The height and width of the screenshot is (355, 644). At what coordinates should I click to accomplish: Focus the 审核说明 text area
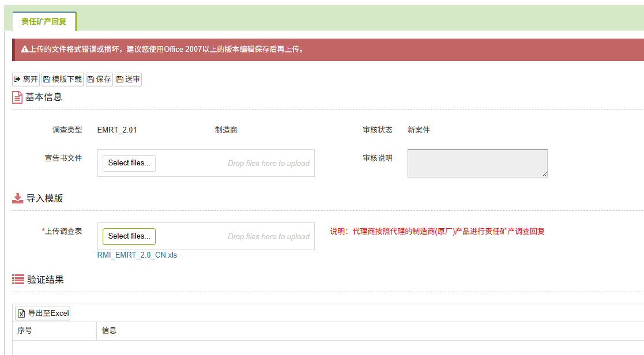coord(477,163)
